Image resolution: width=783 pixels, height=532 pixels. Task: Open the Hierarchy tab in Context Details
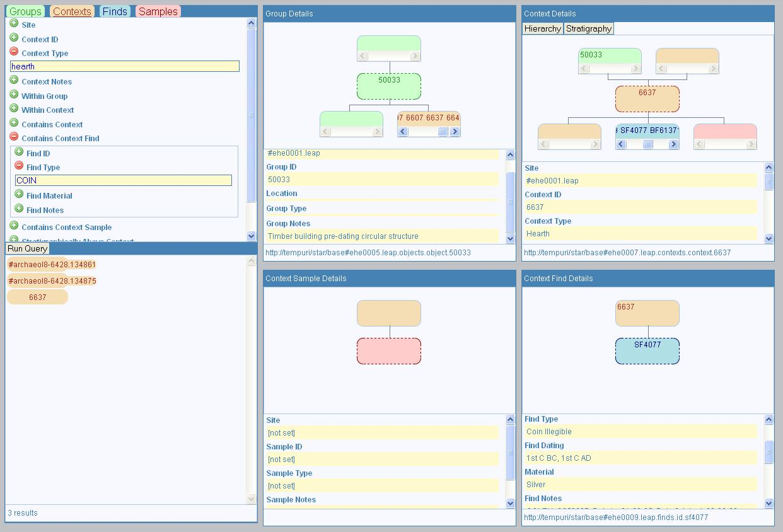coord(543,28)
